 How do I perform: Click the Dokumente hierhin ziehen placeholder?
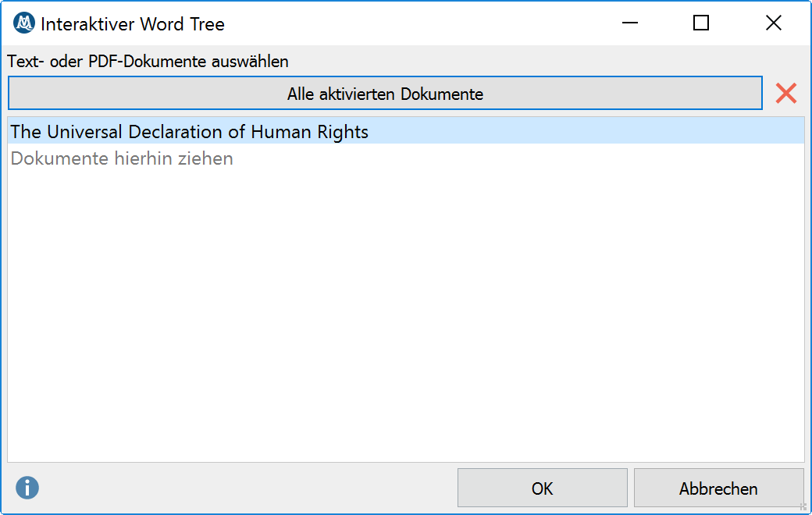click(x=122, y=158)
